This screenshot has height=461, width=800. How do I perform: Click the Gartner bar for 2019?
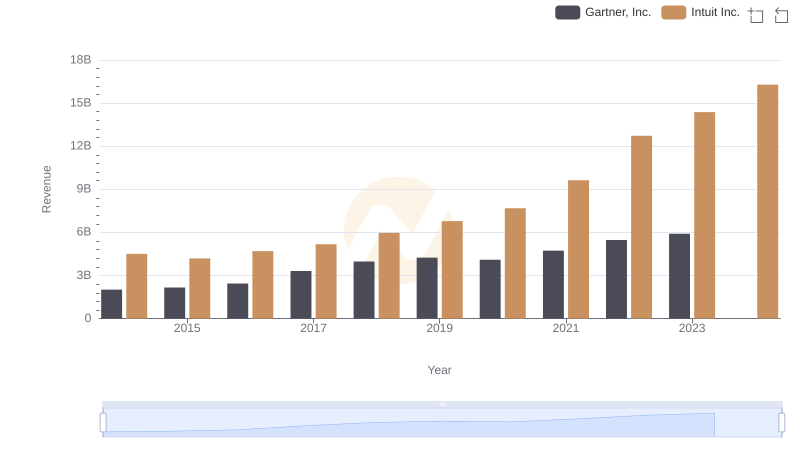point(427,288)
